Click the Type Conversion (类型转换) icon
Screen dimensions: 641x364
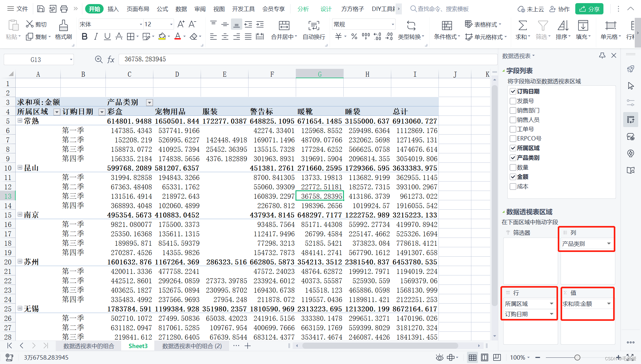pos(411,25)
